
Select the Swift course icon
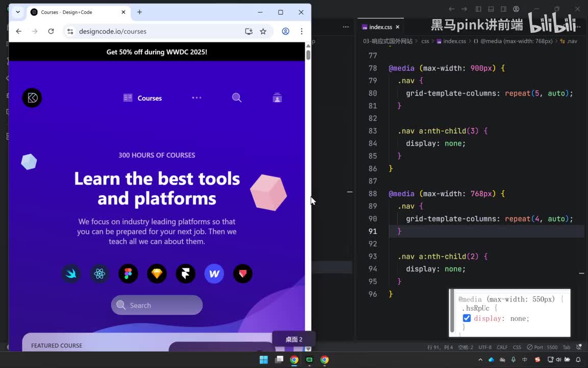pyautogui.click(x=71, y=273)
